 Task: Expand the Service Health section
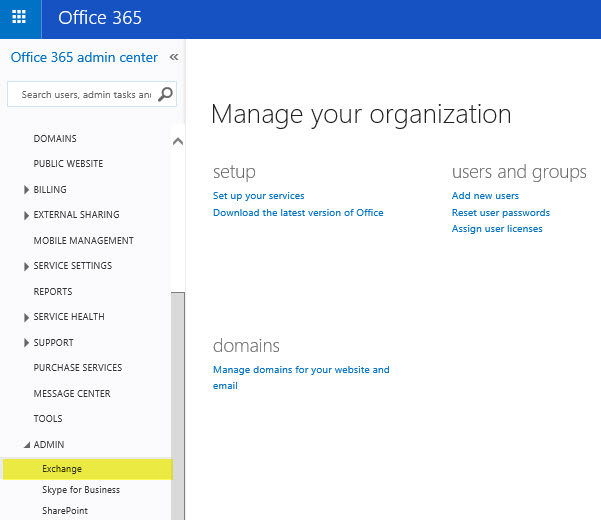pyautogui.click(x=26, y=317)
